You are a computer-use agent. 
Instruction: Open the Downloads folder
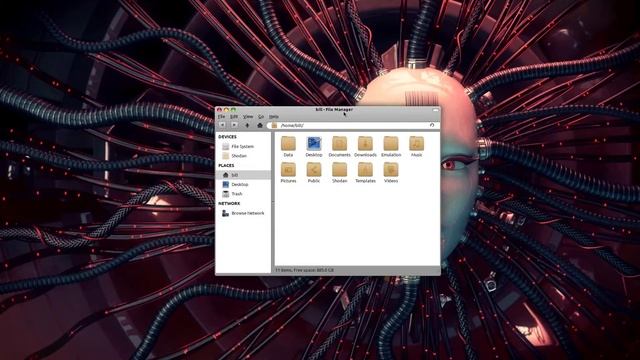pyautogui.click(x=365, y=147)
